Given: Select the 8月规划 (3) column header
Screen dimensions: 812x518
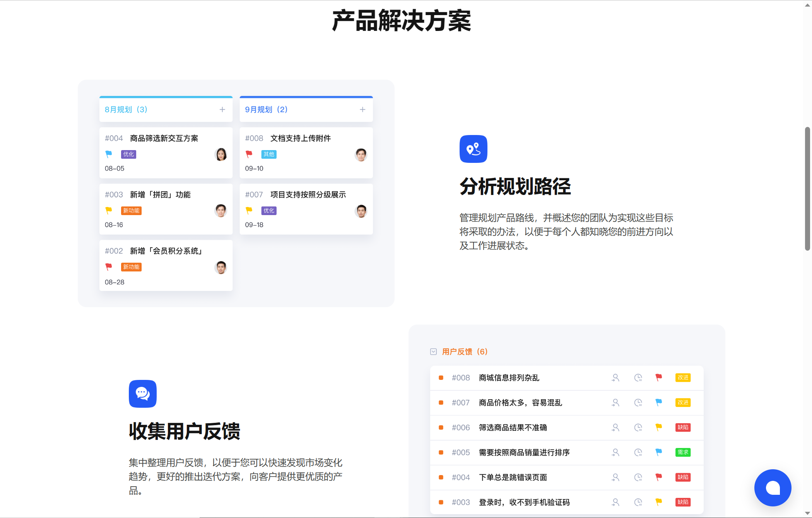Looking at the screenshot, I should (x=126, y=109).
